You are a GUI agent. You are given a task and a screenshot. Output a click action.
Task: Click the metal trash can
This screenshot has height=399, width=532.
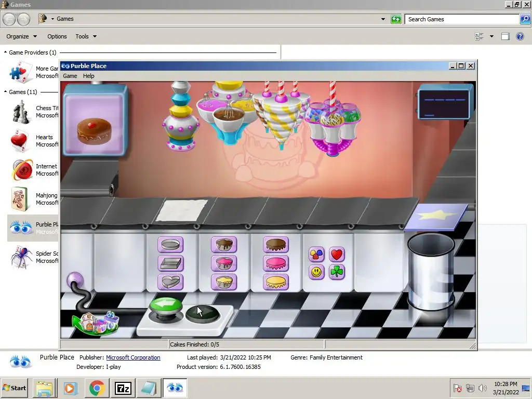coord(431,271)
